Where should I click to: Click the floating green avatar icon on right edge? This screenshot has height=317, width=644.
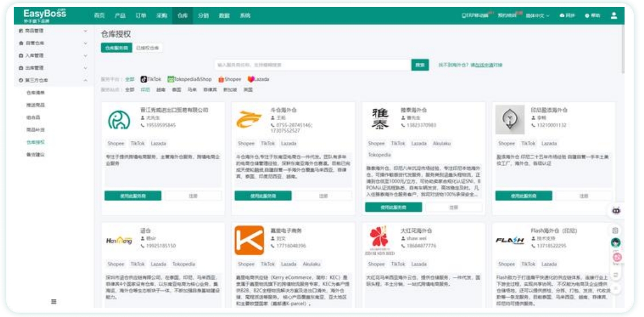[x=616, y=243]
